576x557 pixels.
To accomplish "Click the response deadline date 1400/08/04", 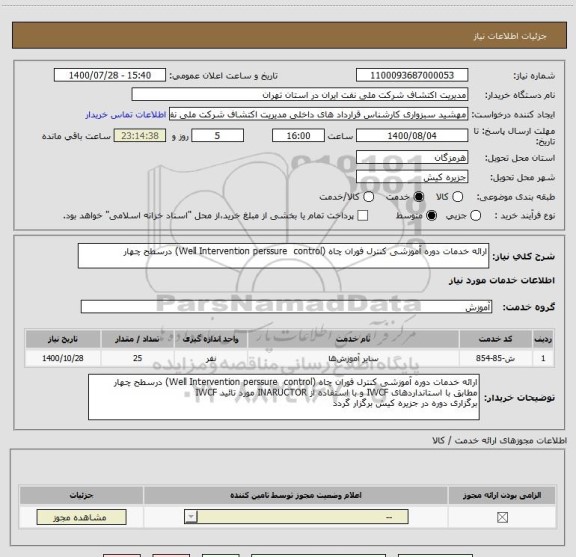I will [x=412, y=136].
